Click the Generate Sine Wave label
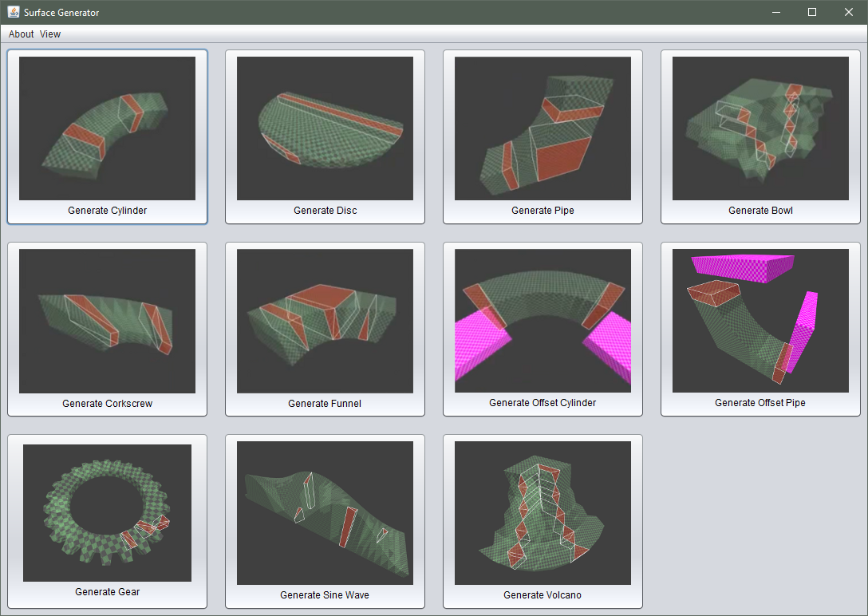The width and height of the screenshot is (868, 616). click(x=325, y=595)
